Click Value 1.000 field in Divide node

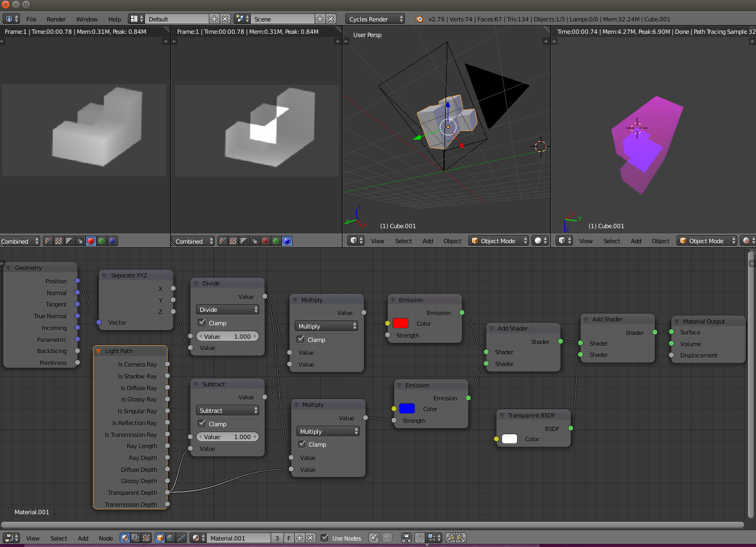coord(228,336)
